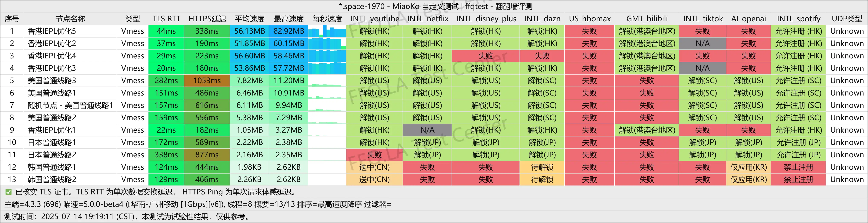
Task: Click the 类型 column header
Action: coord(132,19)
